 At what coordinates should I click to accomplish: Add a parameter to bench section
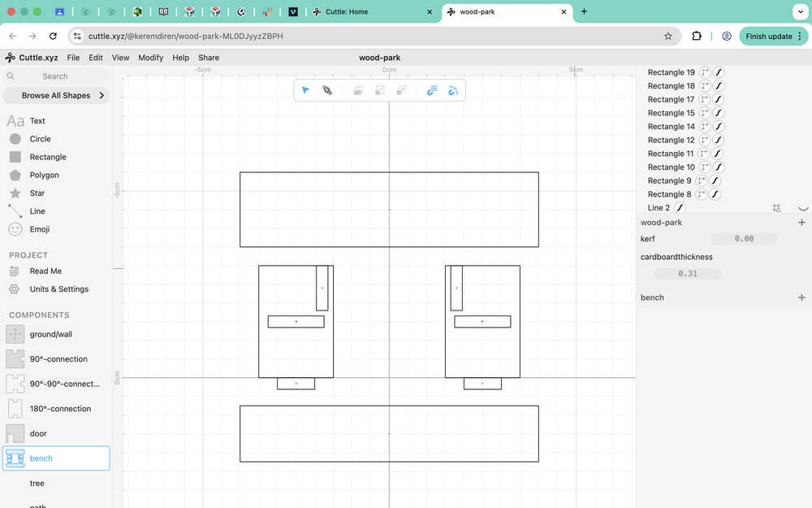click(x=801, y=297)
